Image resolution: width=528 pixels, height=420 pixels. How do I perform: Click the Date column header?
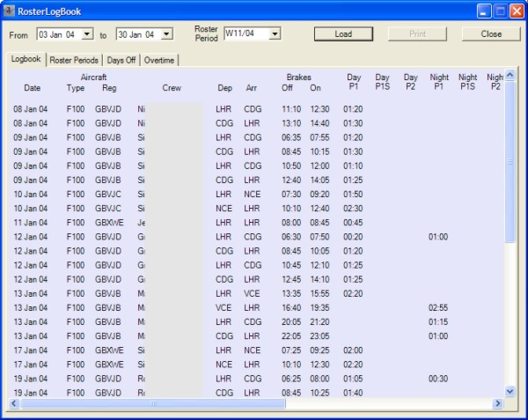coord(32,88)
